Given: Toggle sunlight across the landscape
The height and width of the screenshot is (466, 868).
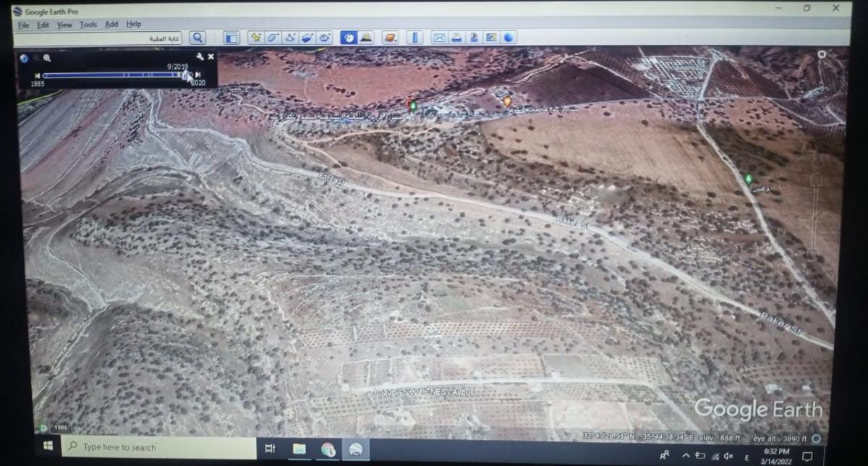Looking at the screenshot, I should pyautogui.click(x=365, y=38).
